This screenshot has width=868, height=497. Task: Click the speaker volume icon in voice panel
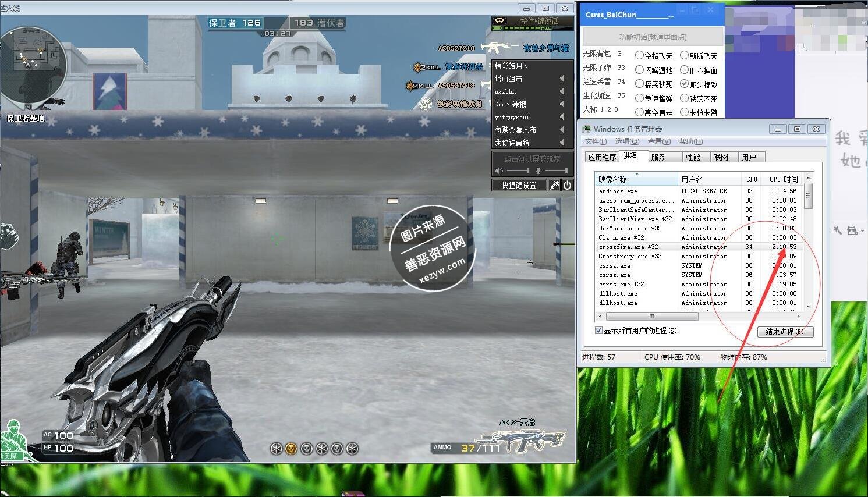pyautogui.click(x=499, y=171)
